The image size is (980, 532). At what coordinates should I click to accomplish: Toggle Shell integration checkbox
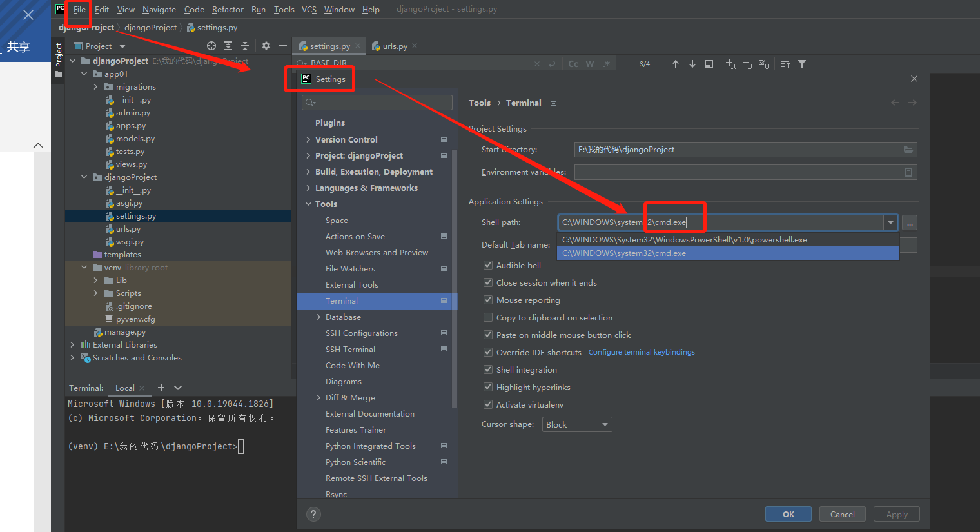488,369
